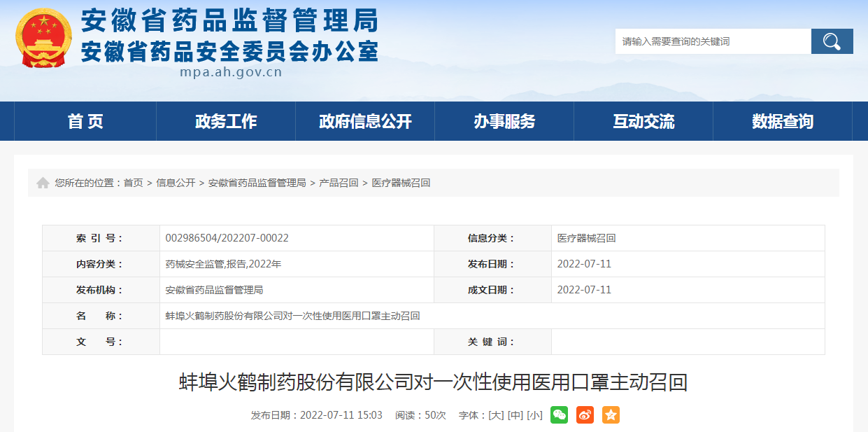Open the 政务工作 navigation menu
This screenshot has height=432, width=868.
coord(226,121)
